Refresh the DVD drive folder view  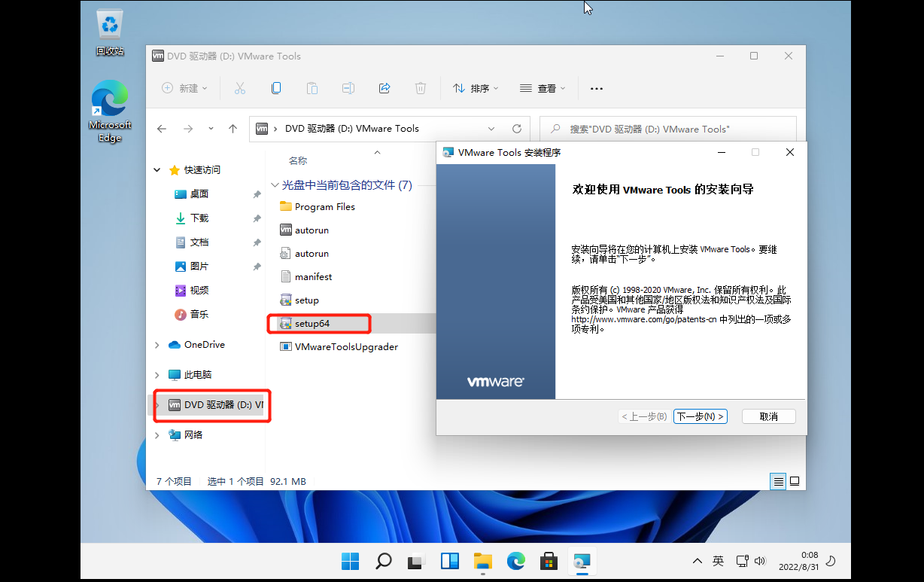pos(517,129)
